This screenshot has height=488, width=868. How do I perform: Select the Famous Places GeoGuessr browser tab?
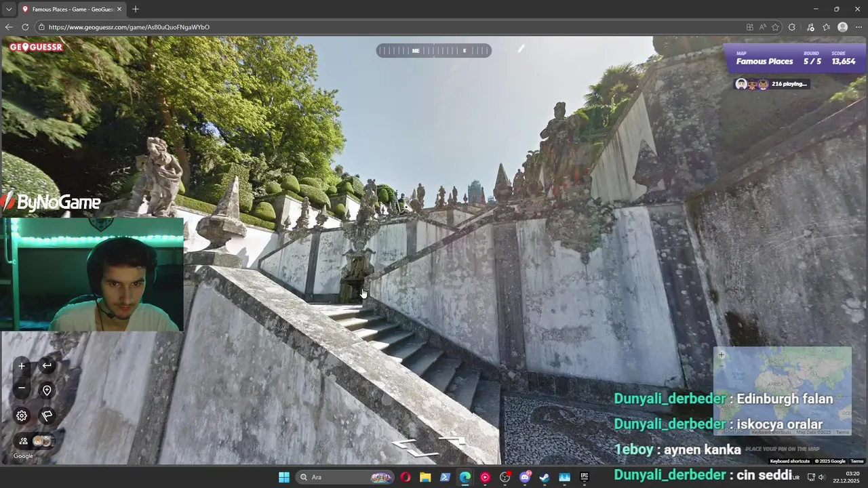(x=71, y=9)
